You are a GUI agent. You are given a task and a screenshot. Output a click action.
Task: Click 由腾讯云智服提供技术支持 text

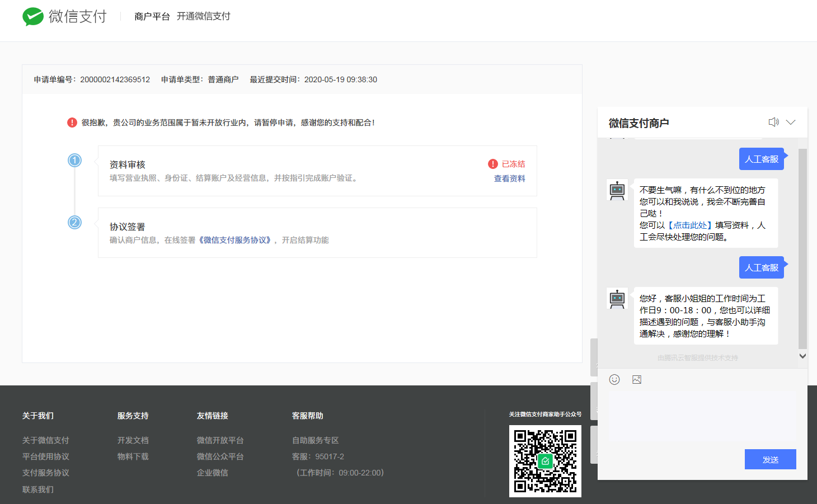[x=698, y=357]
